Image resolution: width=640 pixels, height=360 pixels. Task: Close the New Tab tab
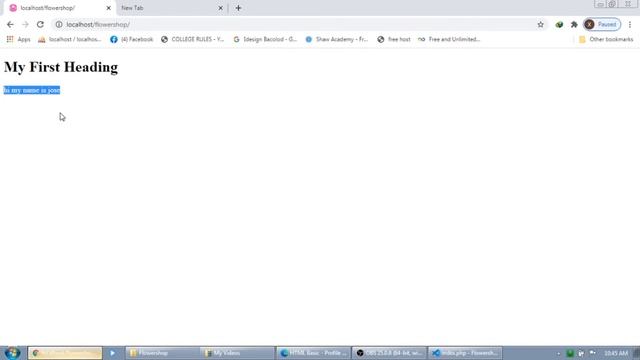tap(220, 8)
